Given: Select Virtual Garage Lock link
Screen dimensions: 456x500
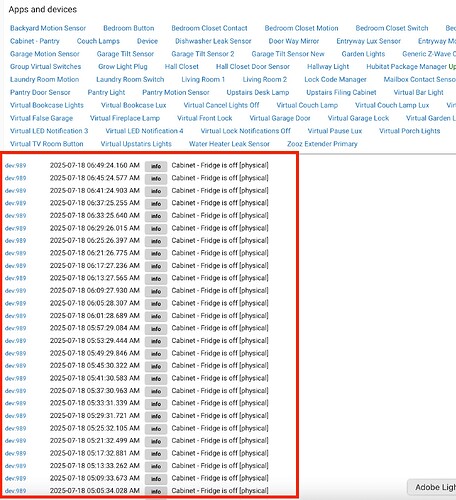Looking at the screenshot, I should 358,118.
